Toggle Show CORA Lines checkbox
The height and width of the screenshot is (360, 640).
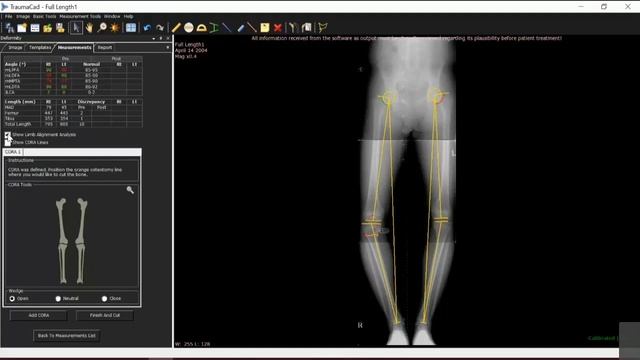click(8, 142)
